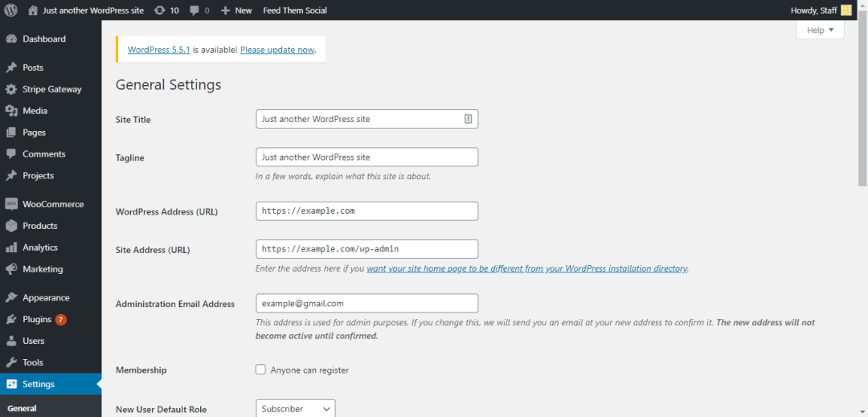The image size is (868, 417).
Task: Click the Site Address URL field
Action: click(367, 249)
